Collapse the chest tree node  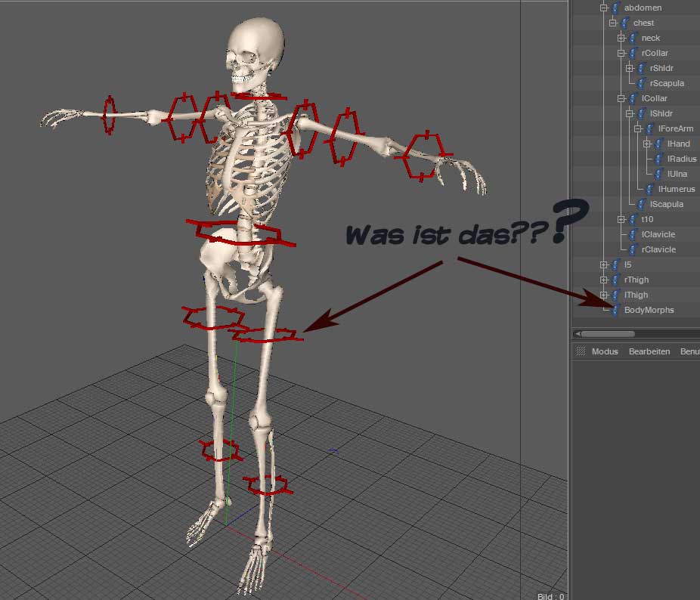click(x=613, y=23)
